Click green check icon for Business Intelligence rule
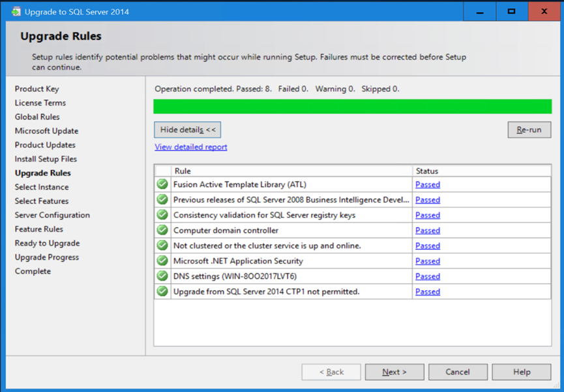This screenshot has height=392, width=564. pyautogui.click(x=162, y=200)
